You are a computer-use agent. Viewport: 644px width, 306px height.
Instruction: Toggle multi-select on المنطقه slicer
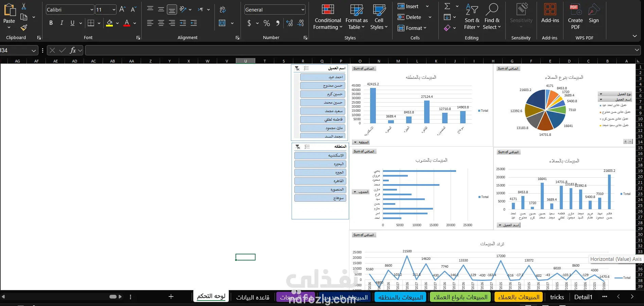(x=307, y=147)
